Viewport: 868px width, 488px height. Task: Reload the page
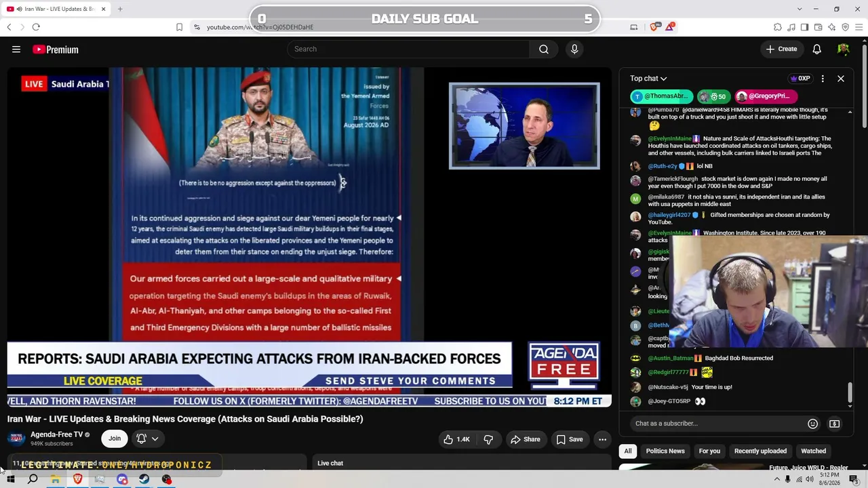point(36,27)
